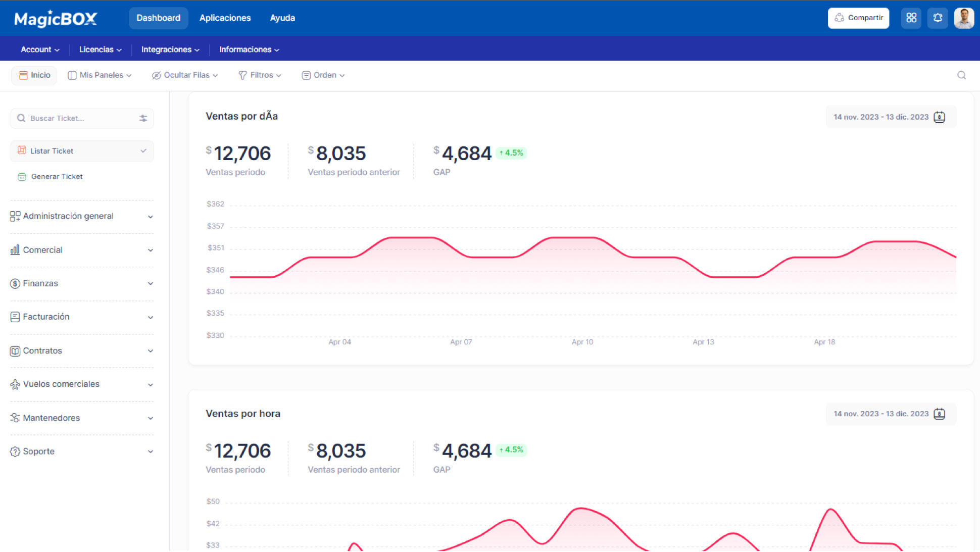980x552 pixels.
Task: Click the Administración general grid icon
Action: (15, 216)
